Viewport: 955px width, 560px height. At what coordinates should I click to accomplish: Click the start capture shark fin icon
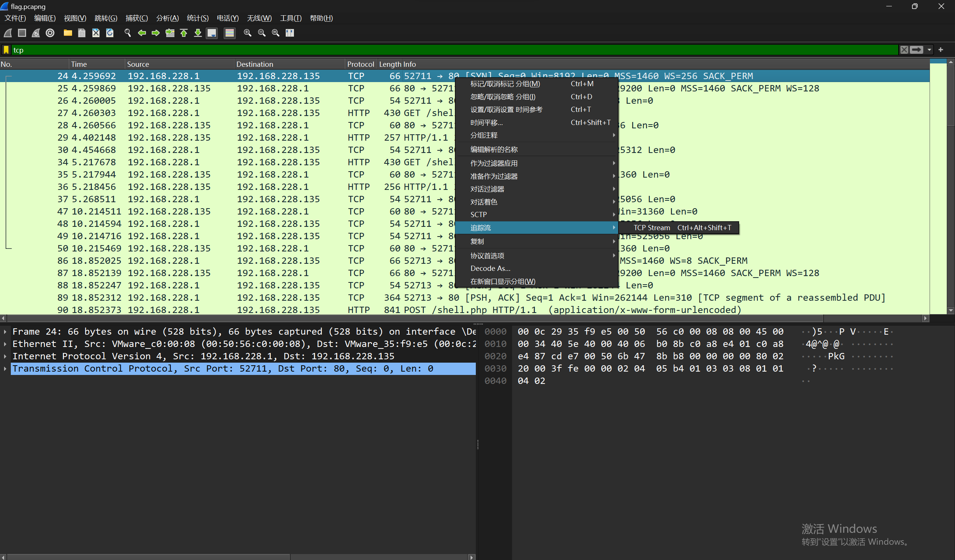(8, 33)
